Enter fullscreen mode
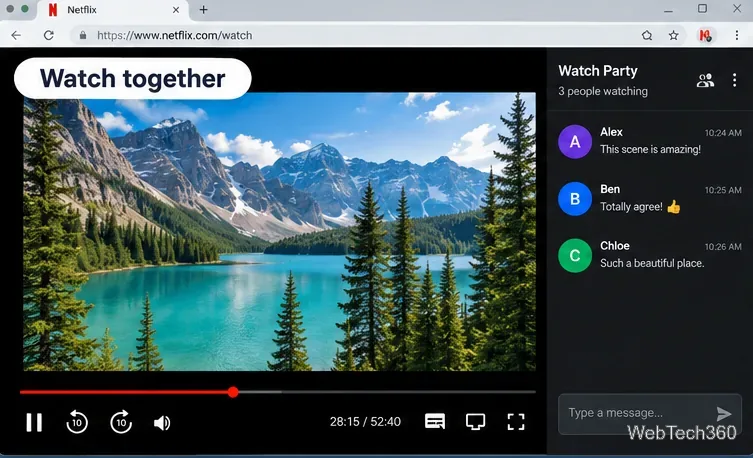Screen dimensions: 753x458 [516, 422]
